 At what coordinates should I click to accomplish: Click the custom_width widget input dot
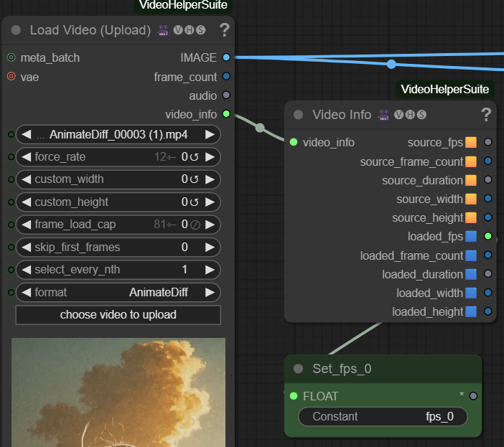(11, 179)
